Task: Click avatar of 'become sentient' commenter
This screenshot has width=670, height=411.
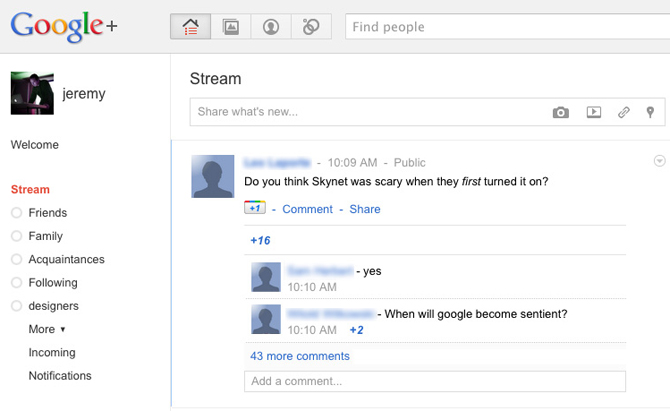Action: pyautogui.click(x=266, y=320)
